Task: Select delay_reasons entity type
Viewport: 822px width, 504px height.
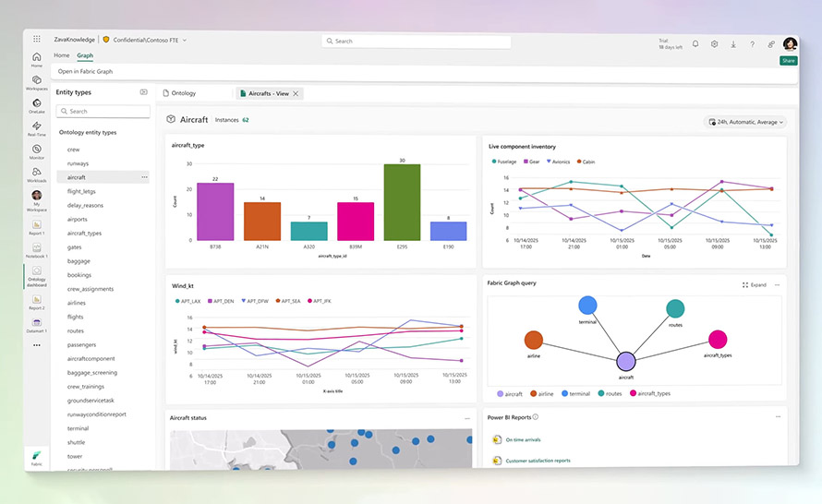Action: 85,205
